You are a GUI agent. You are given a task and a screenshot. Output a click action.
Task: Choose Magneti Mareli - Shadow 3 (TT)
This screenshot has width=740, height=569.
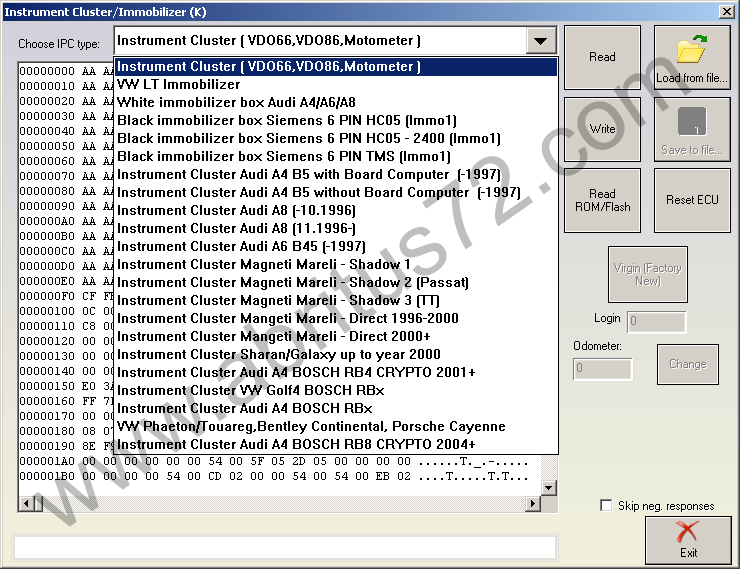click(336, 301)
